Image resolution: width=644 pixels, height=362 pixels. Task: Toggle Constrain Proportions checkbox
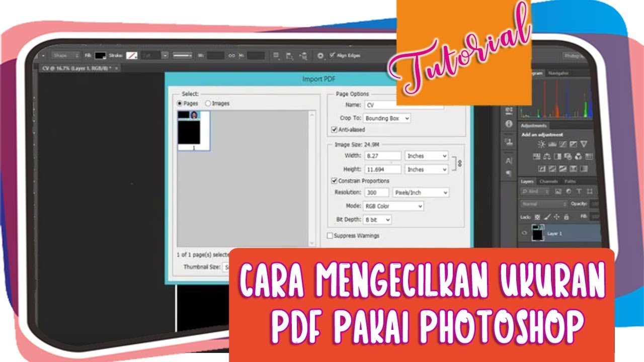tap(334, 180)
